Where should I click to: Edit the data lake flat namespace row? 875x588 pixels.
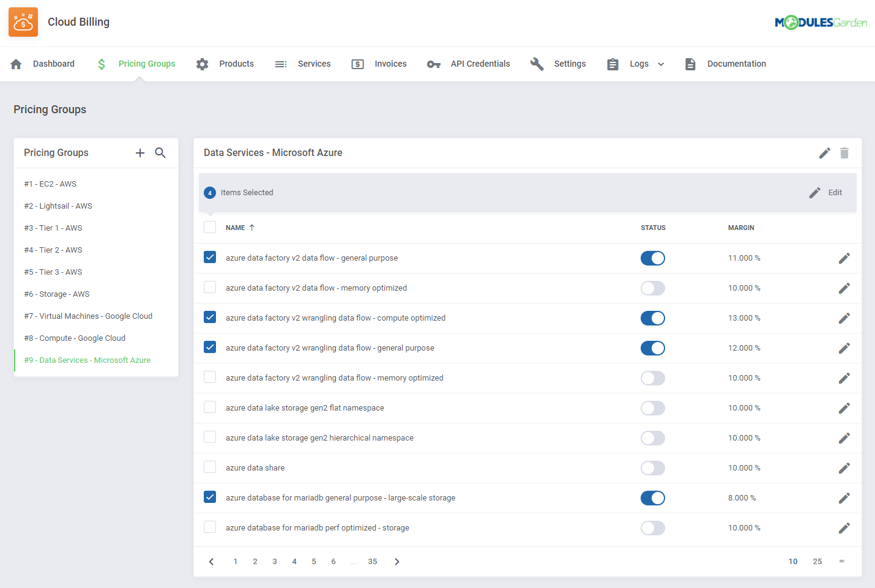click(x=844, y=408)
